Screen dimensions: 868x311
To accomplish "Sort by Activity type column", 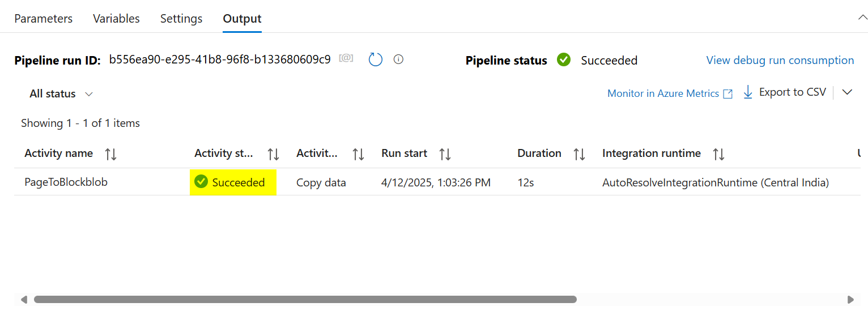I will [358, 154].
